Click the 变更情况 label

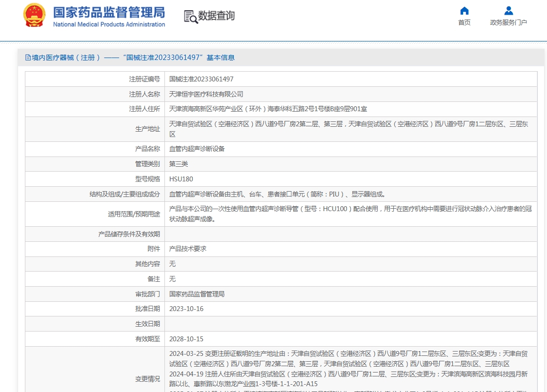(x=147, y=379)
